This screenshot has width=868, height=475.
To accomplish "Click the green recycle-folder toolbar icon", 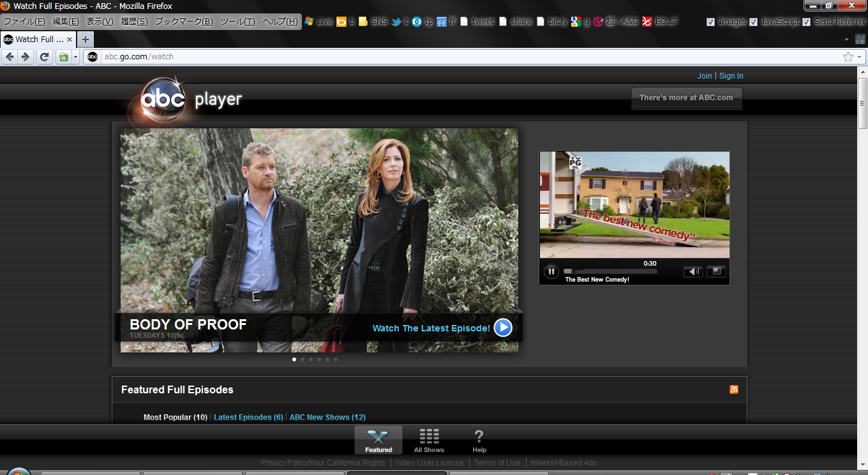I will tap(64, 57).
